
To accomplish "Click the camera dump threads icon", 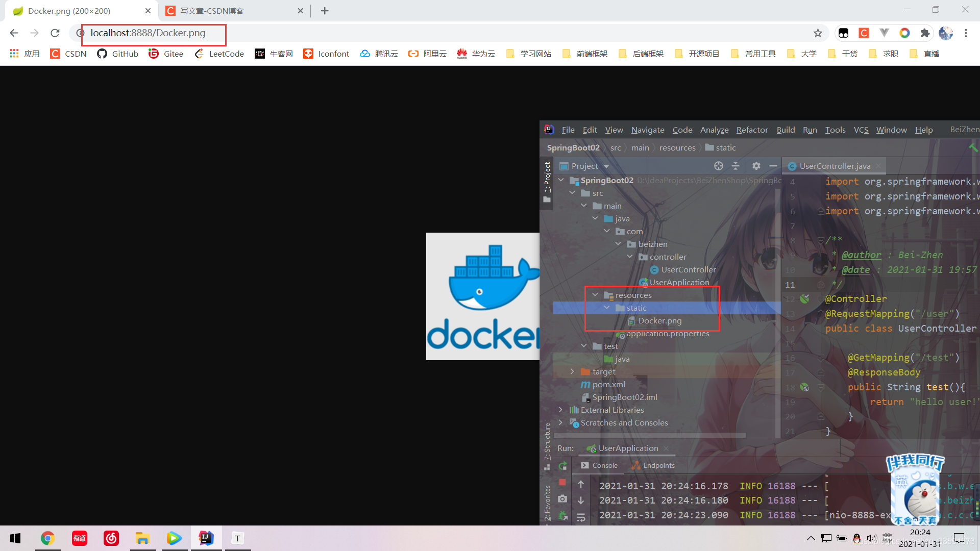I will coord(562,498).
